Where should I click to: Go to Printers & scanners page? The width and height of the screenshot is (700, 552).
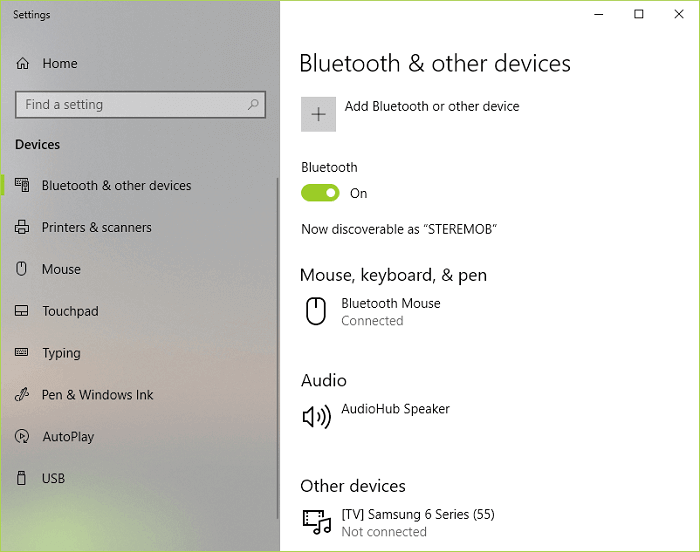[x=97, y=228]
